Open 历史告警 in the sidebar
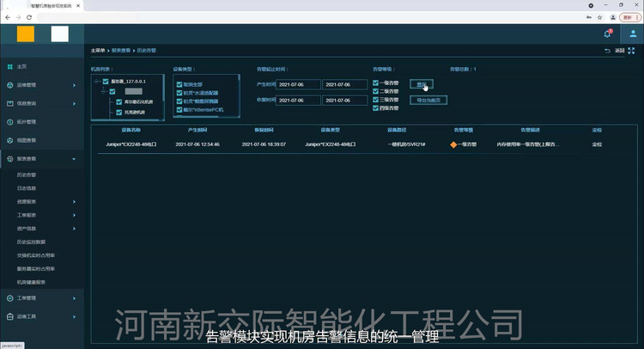This screenshot has width=644, height=349. coord(27,174)
